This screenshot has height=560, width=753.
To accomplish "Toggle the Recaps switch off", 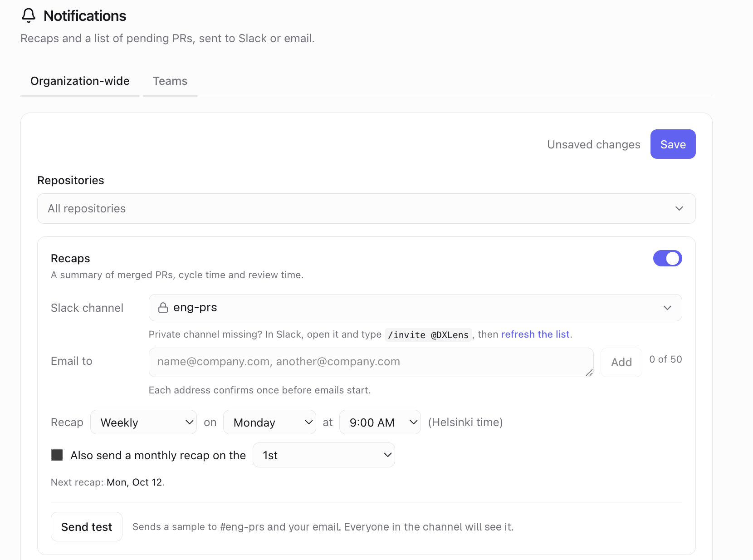I will pos(667,258).
